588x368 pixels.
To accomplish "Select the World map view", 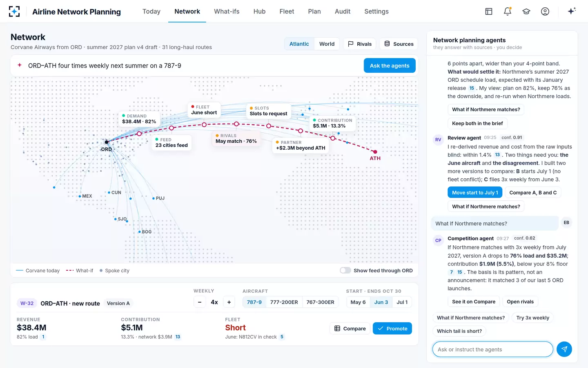I will click(x=327, y=44).
